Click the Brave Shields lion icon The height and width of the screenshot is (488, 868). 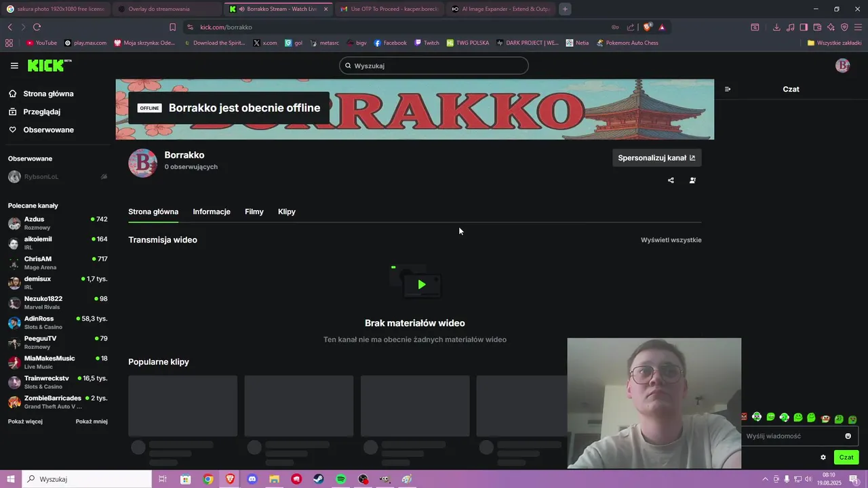click(648, 27)
